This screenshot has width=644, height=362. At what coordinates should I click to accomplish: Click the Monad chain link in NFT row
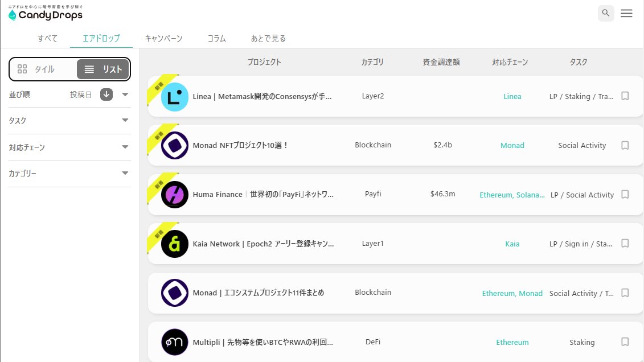pos(512,145)
